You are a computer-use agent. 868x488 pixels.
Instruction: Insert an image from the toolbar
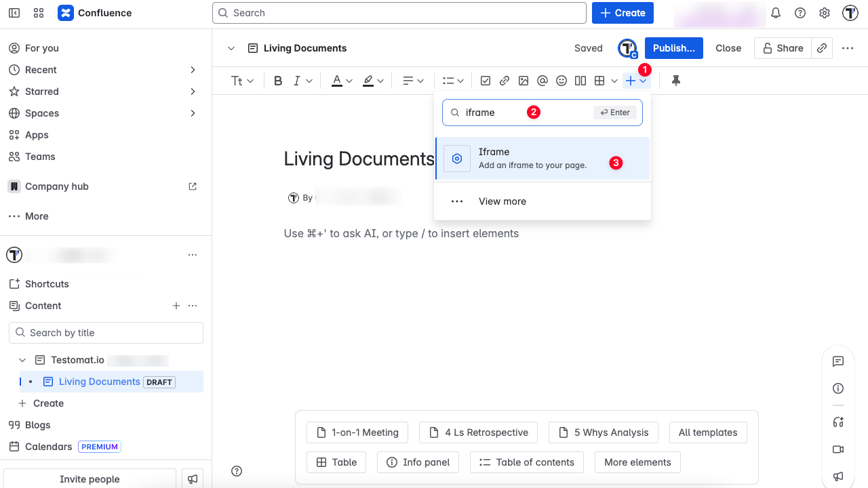tap(524, 81)
